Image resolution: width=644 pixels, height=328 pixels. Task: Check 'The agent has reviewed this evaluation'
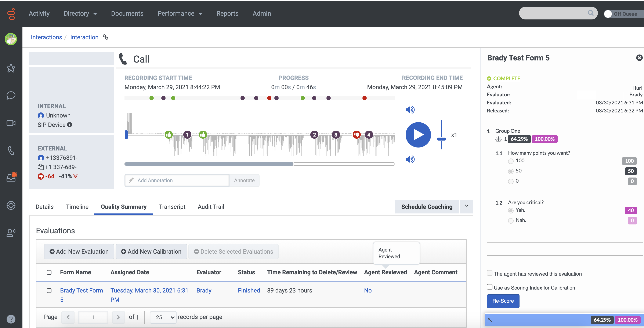point(489,273)
